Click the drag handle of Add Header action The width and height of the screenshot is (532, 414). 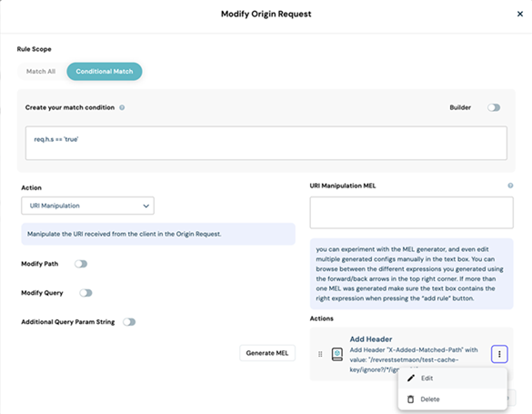pyautogui.click(x=320, y=354)
